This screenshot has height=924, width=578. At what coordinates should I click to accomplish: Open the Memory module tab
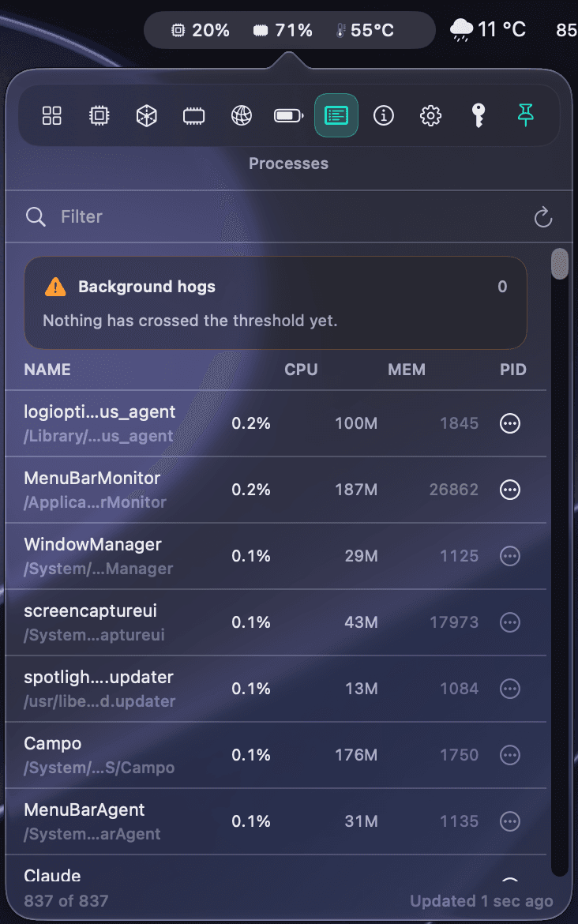pos(193,115)
